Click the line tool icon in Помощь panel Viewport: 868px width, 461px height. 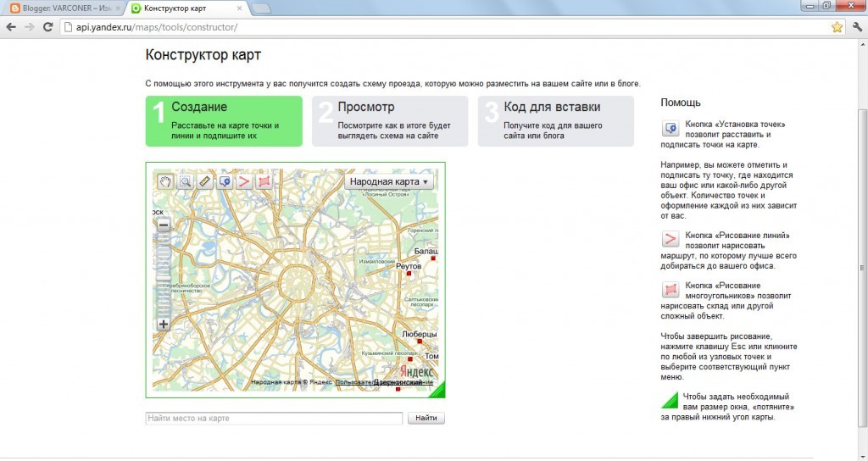[670, 239]
